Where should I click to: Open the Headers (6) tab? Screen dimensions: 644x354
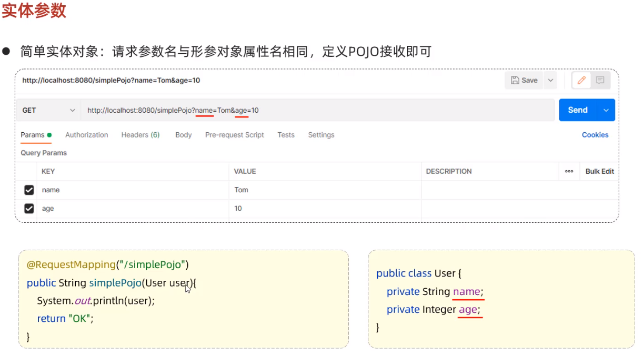coord(140,135)
